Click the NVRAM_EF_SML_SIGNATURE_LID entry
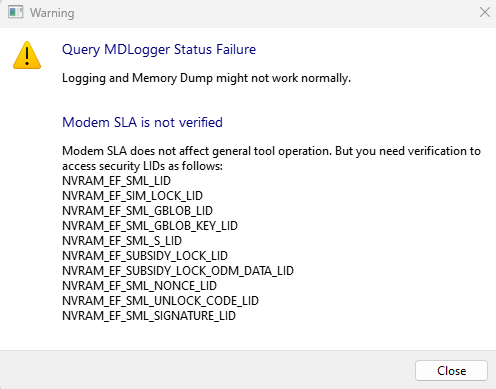The width and height of the screenshot is (496, 389). 149,316
